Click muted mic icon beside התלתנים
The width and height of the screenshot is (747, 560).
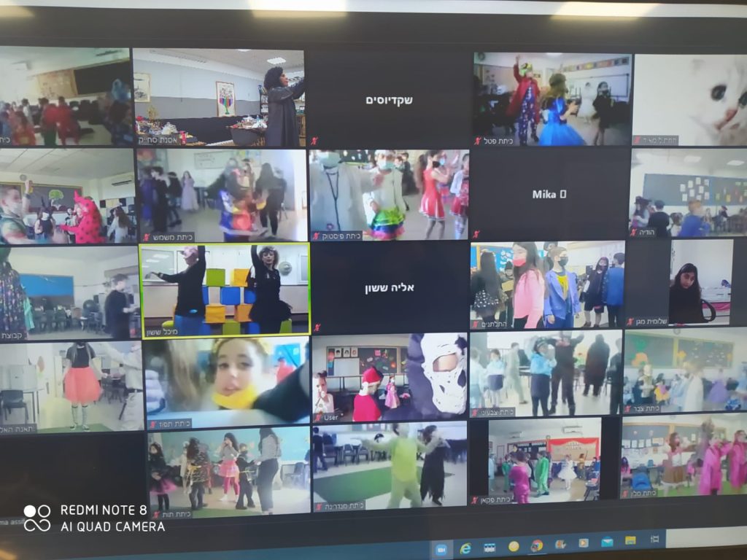pyautogui.click(x=476, y=324)
